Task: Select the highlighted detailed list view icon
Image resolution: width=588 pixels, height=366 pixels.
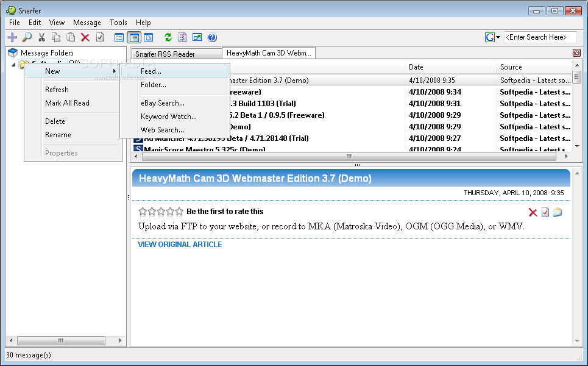Action: [134, 37]
